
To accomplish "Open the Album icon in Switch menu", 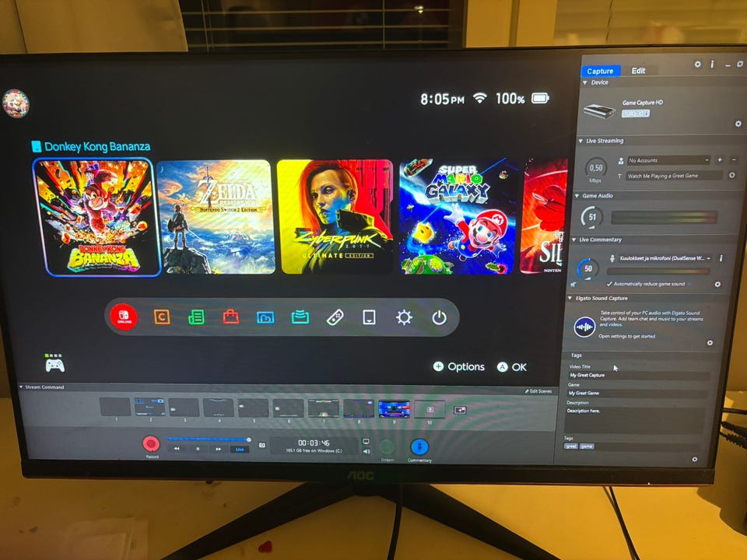I will coord(265,317).
